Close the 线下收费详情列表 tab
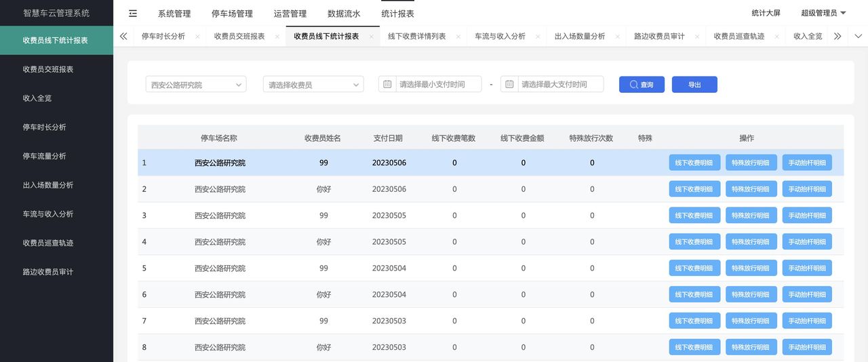The image size is (868, 362). tap(458, 37)
